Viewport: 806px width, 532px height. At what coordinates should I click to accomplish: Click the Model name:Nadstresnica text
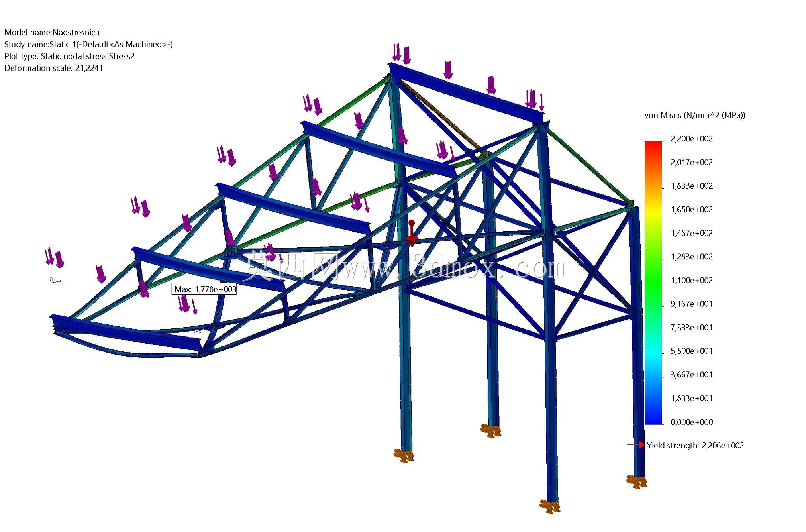(52, 33)
